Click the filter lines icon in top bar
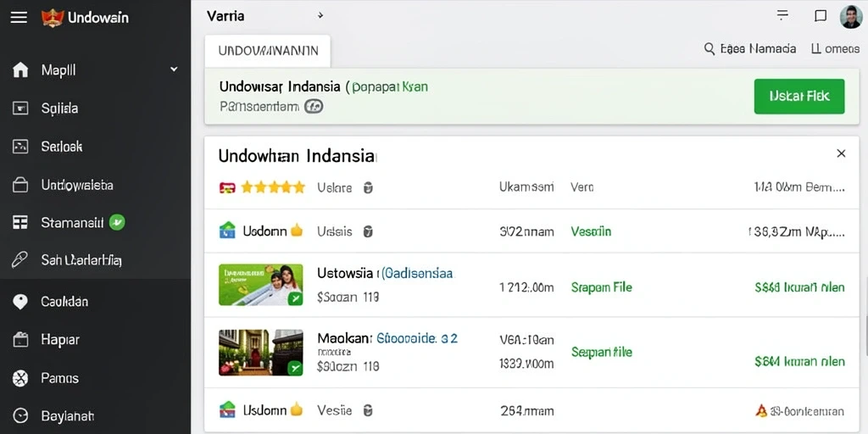Image resolution: width=868 pixels, height=434 pixels. (782, 15)
